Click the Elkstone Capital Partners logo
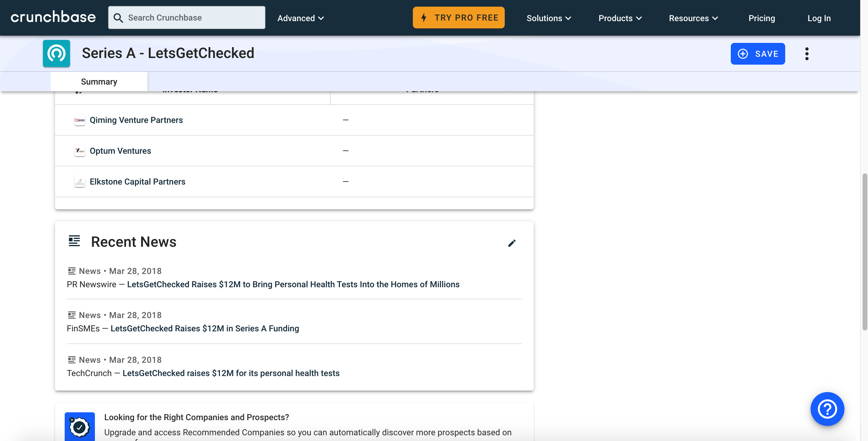Screen dimensions: 868x441 point(79,182)
